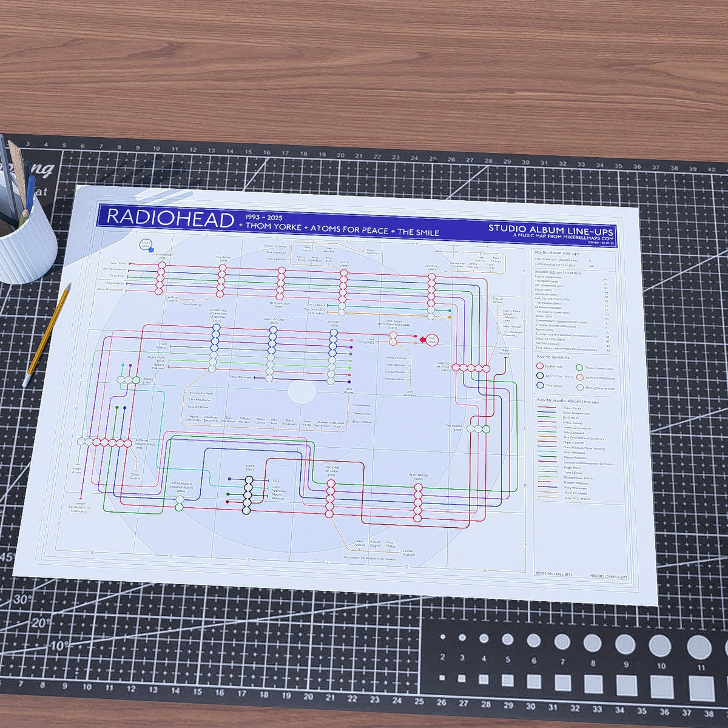Viewport: 728px width, 728px height.
Task: Click the w/ Mark Pritchard orange circle symbol
Action: (579, 377)
